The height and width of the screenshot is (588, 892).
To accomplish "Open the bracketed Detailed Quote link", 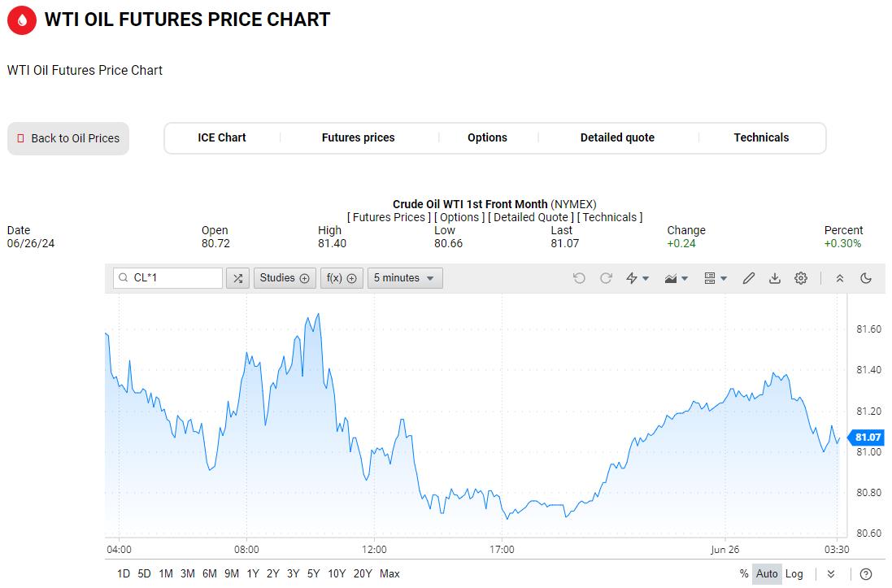I will 531,217.
